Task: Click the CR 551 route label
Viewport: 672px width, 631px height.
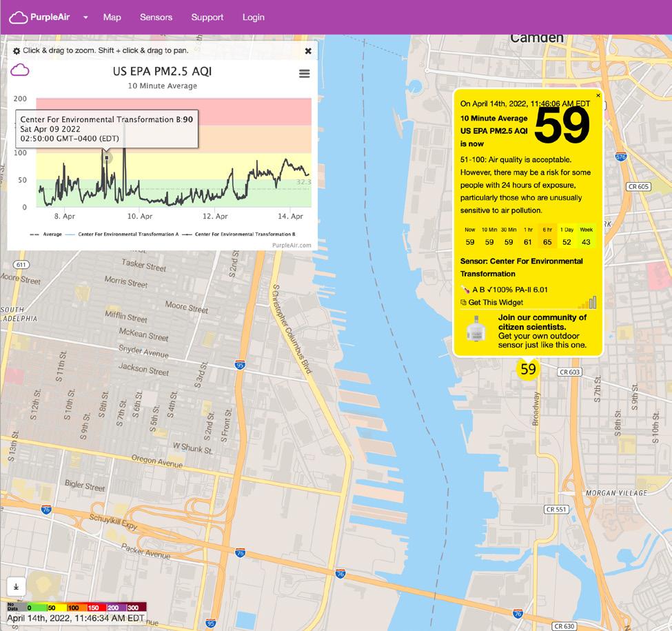Action: 556,509
